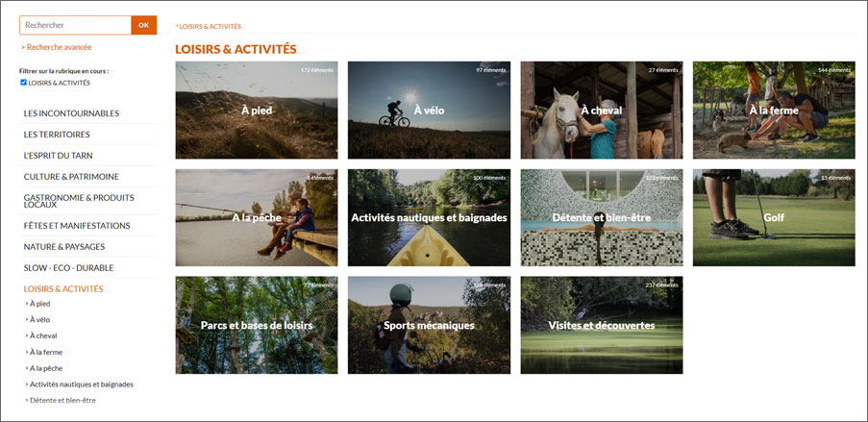Select LES TERRITOIRES in the sidebar
The image size is (868, 422).
[x=57, y=134]
